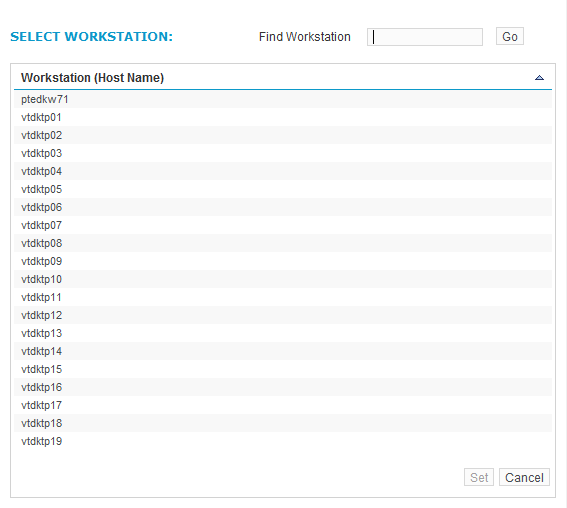Select workstation vtdktp06
Image resolution: width=567 pixels, height=508 pixels.
(283, 207)
